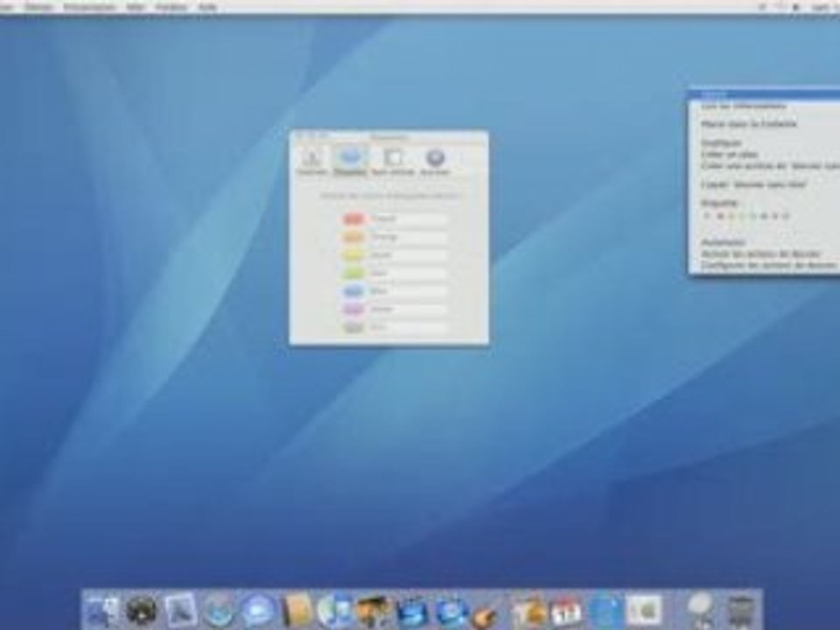Image resolution: width=840 pixels, height=630 pixels.
Task: Launch Dashboard from the Dock
Action: click(x=142, y=611)
